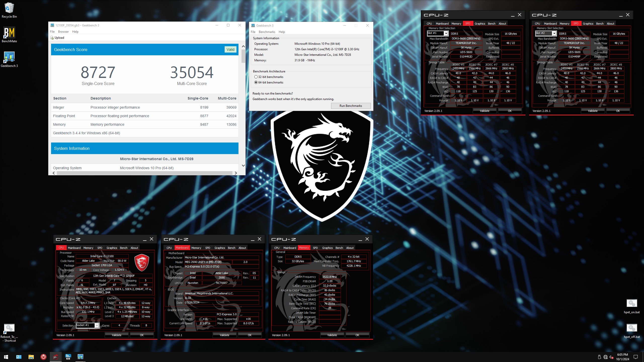644x362 pixels.
Task: Open the Slot #2 memory slot dropdown
Action: (x=554, y=33)
